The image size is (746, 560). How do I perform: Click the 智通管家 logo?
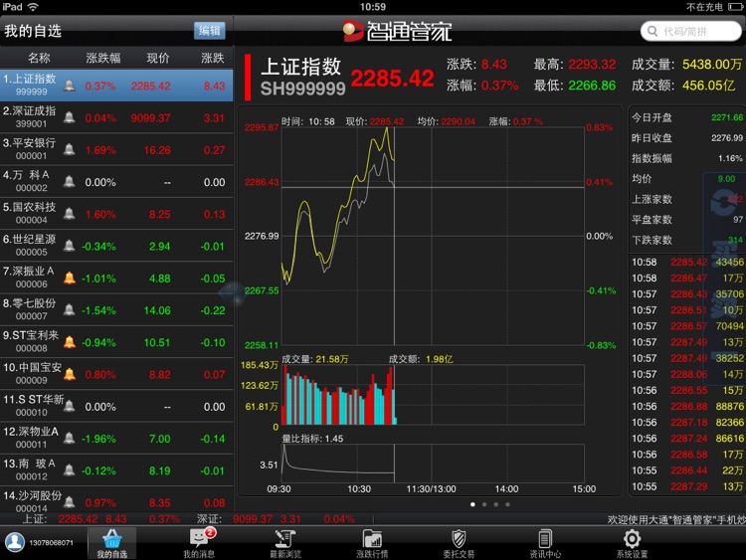coord(398,31)
